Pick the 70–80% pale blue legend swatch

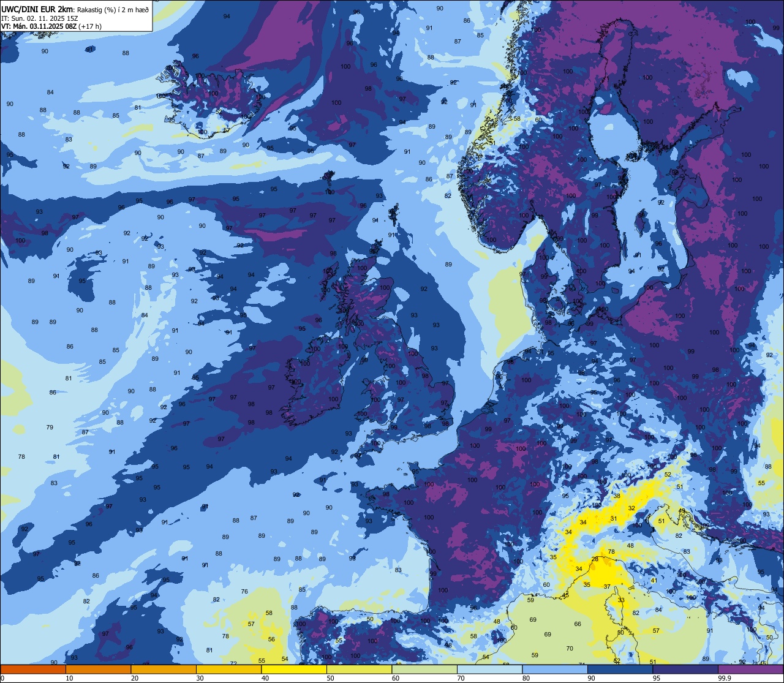click(490, 669)
